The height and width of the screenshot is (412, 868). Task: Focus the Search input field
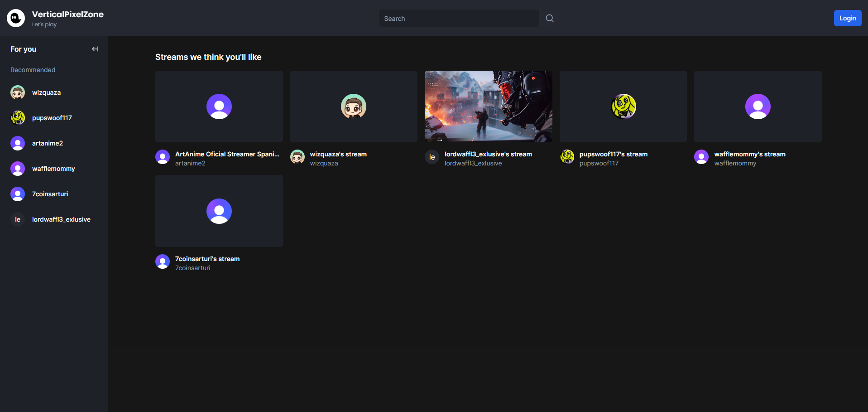458,19
